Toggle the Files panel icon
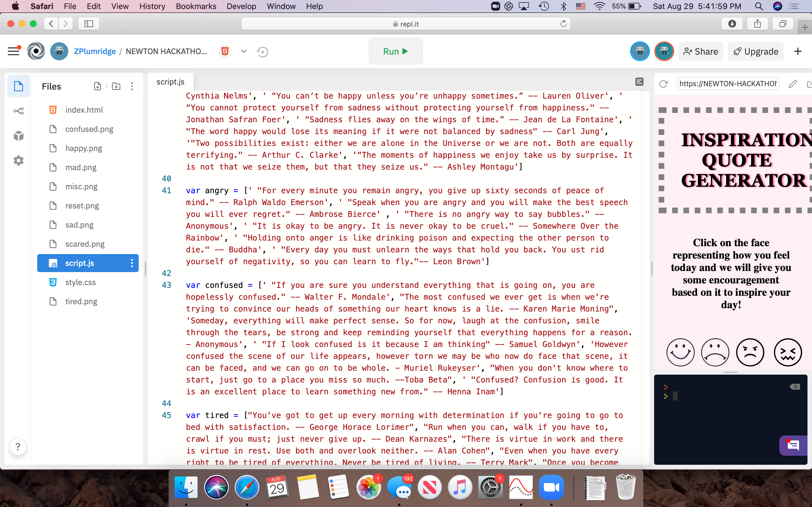The image size is (812, 507). (x=18, y=86)
